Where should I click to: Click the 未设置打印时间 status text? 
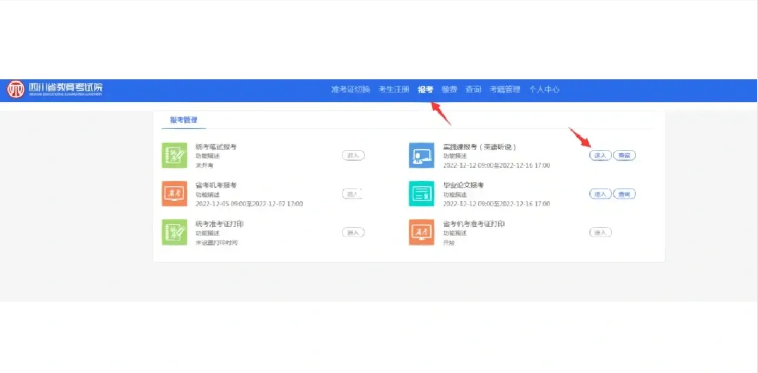pyautogui.click(x=216, y=243)
